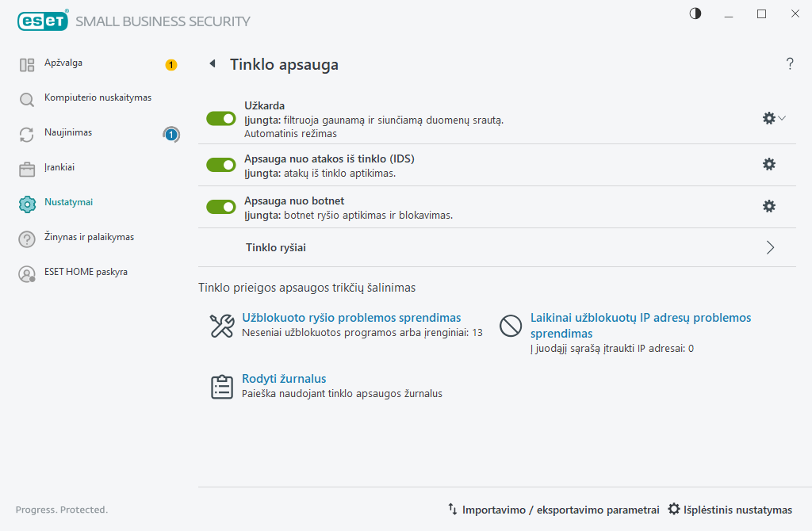
Task: Expand Užkarda gear dropdown arrow
Action: 782,118
